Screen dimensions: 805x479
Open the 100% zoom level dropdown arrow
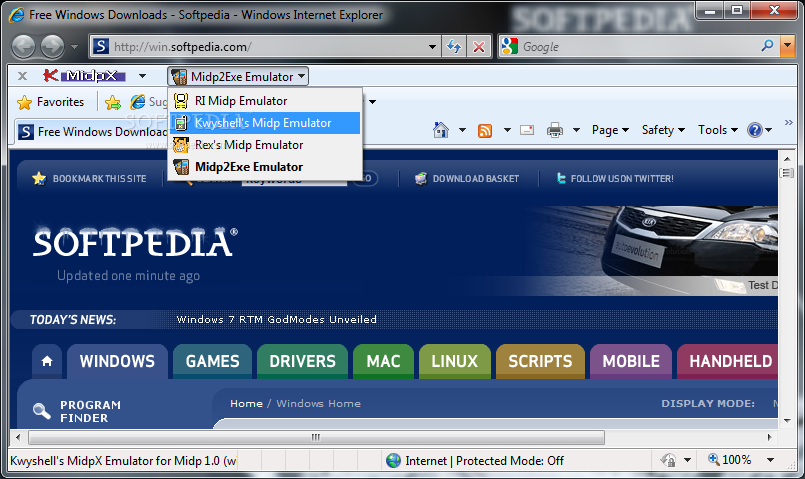pos(770,460)
